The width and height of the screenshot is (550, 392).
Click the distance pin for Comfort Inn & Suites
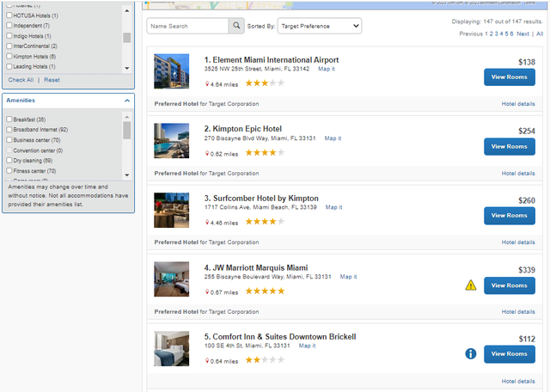[207, 361]
